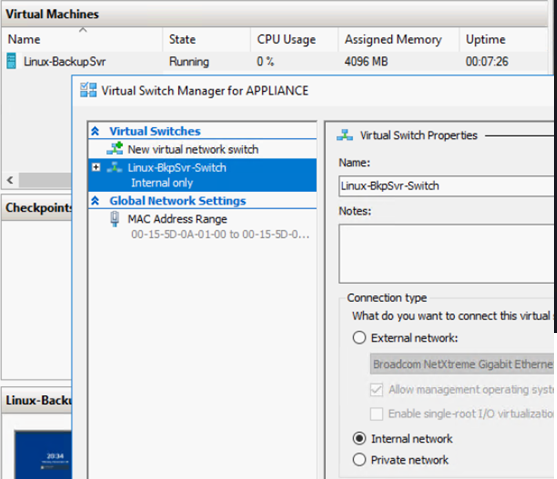Select the Internal network radio button

tap(359, 438)
